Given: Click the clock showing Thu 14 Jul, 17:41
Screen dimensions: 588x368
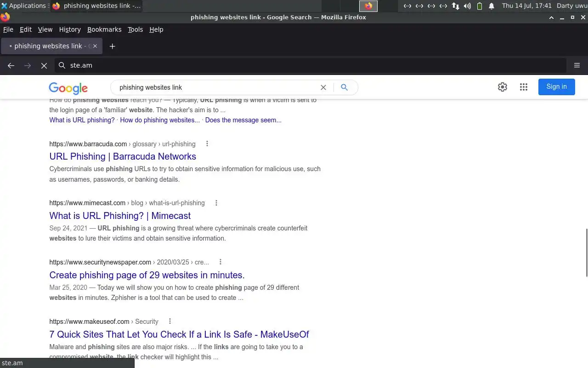Looking at the screenshot, I should (x=526, y=6).
